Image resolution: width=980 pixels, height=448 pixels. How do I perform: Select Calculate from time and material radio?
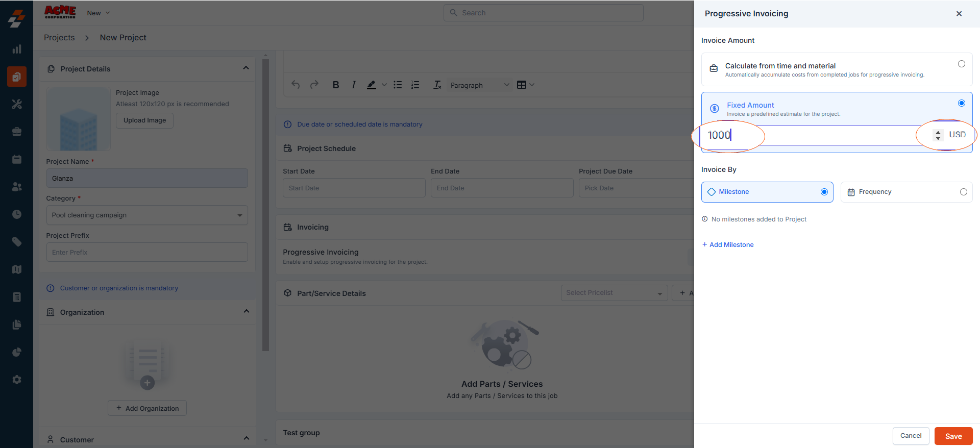[x=962, y=64]
